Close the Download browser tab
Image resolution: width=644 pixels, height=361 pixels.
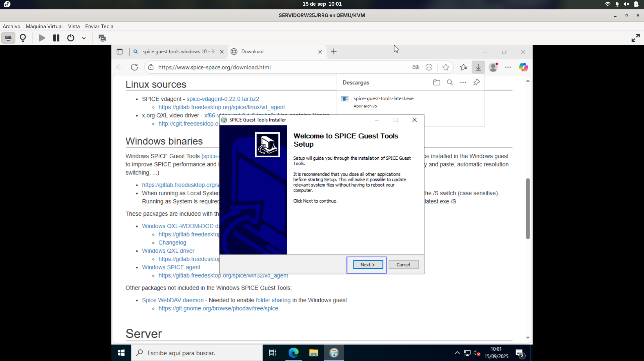320,52
